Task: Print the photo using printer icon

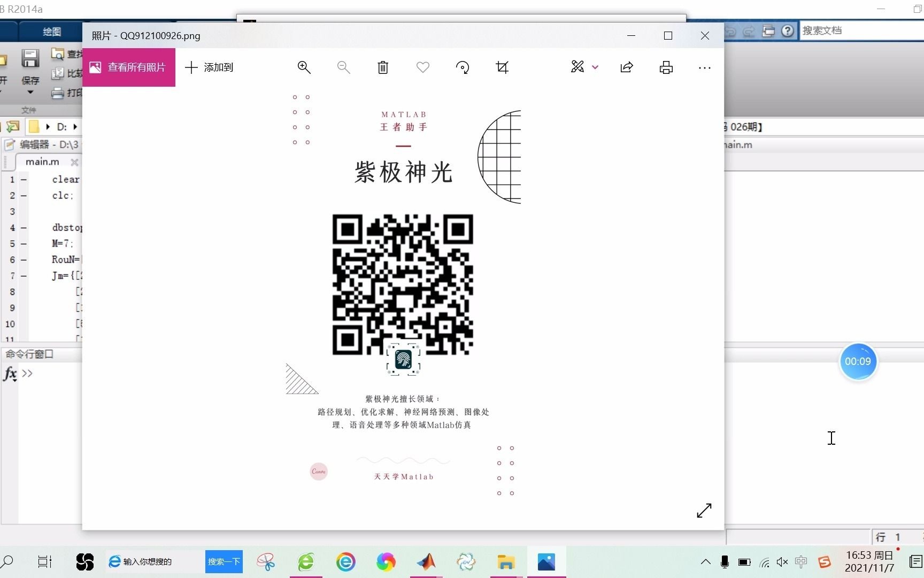Action: pos(666,67)
